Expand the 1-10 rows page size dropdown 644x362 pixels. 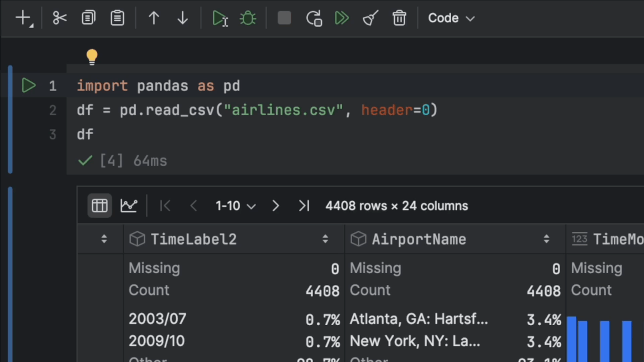pos(235,206)
